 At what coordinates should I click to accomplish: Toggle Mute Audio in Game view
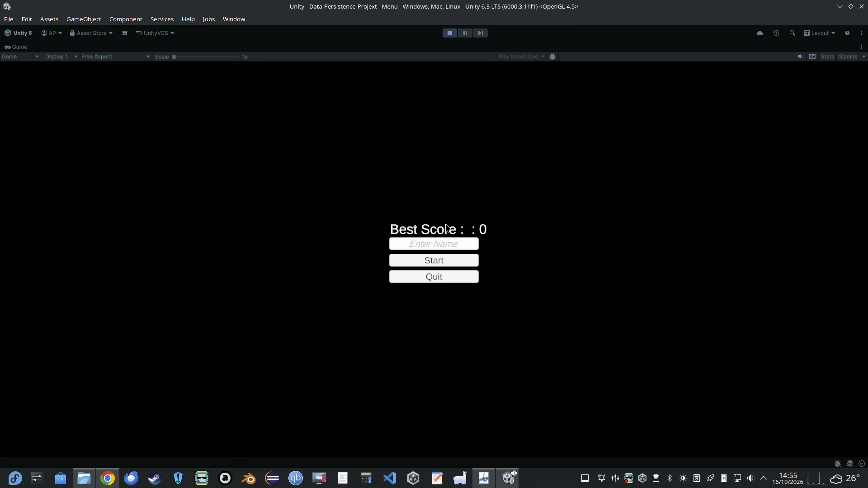[x=800, y=56]
